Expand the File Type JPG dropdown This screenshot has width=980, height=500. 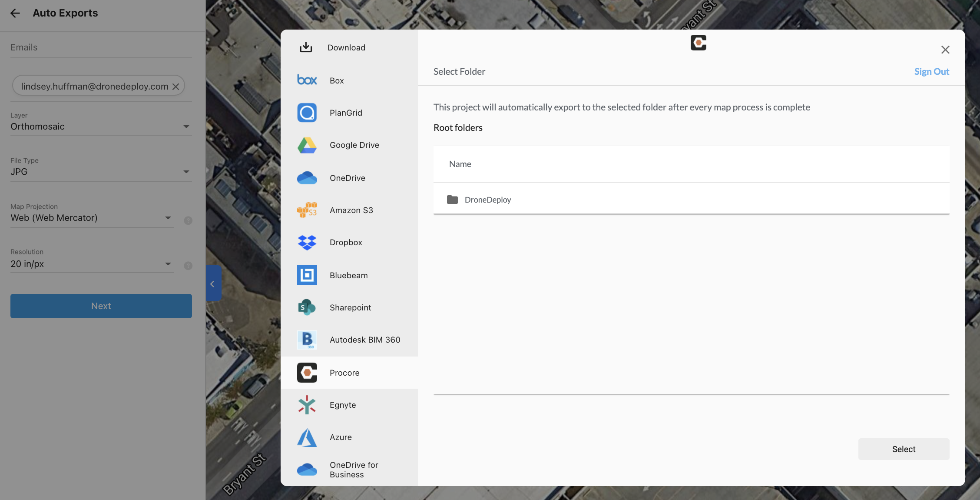point(101,172)
